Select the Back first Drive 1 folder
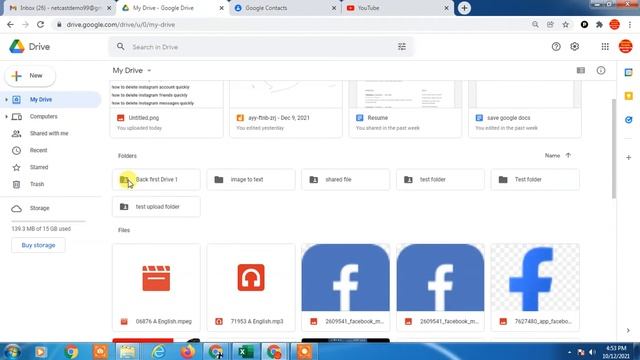Screen dimensions: 640x360 (x=156, y=180)
